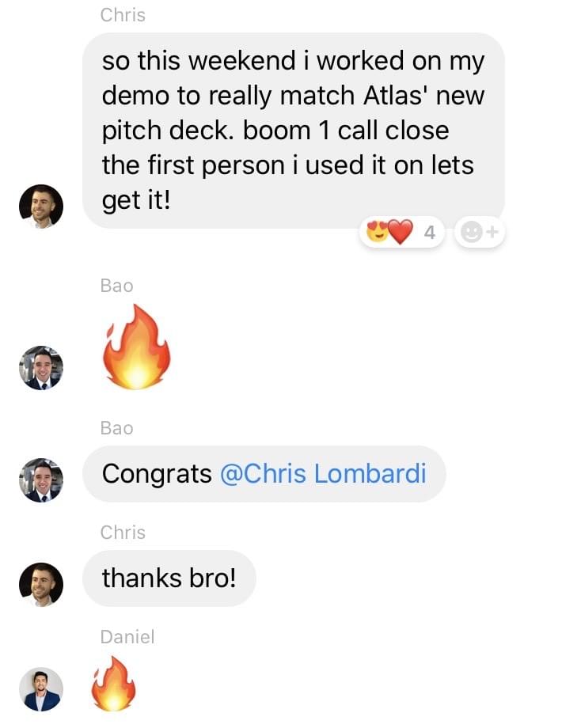Tap Daniel's fire emoji message

[113, 684]
